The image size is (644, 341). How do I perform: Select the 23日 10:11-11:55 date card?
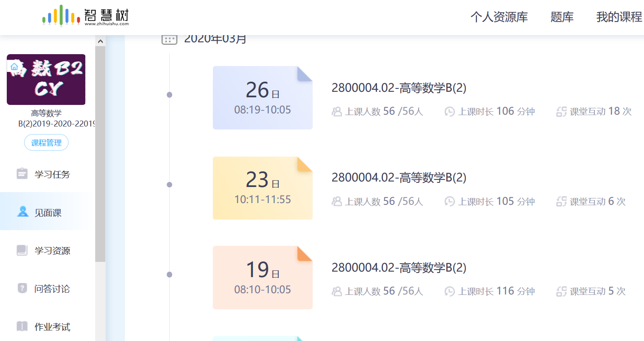click(262, 188)
